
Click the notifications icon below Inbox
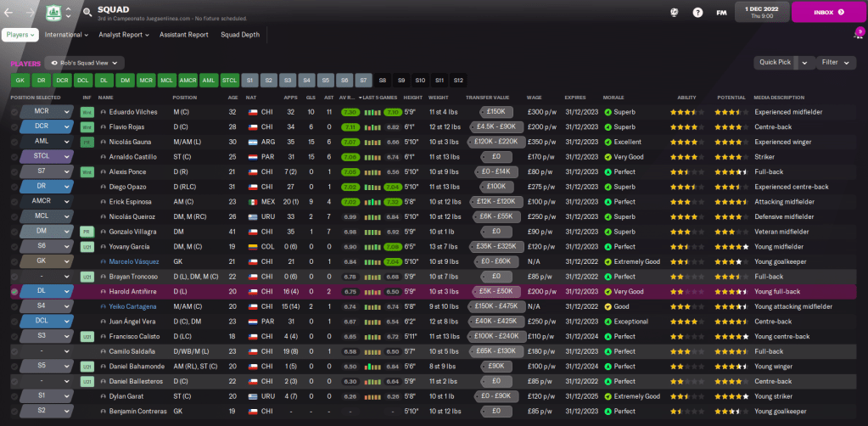pyautogui.click(x=858, y=35)
